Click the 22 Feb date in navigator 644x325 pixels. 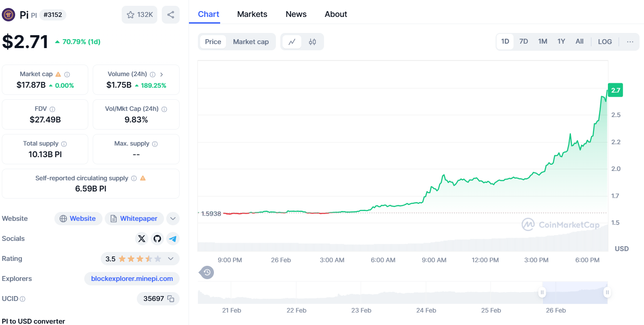point(296,310)
